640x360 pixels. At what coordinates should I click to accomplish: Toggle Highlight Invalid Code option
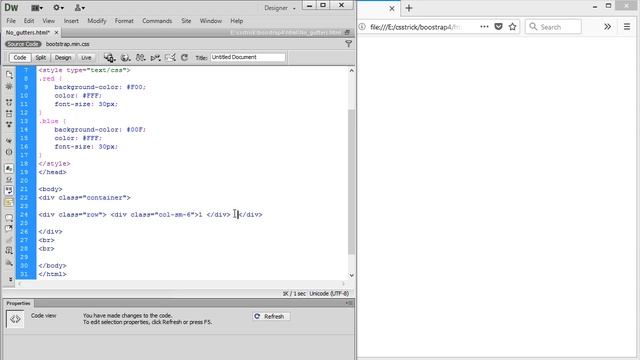[x=9, y=180]
